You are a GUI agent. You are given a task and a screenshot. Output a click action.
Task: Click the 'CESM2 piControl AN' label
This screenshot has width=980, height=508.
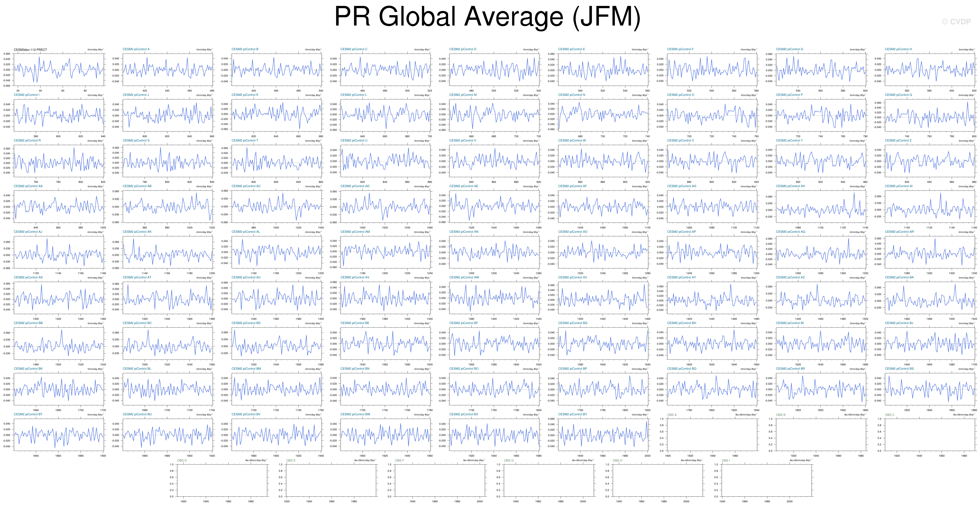tap(464, 232)
